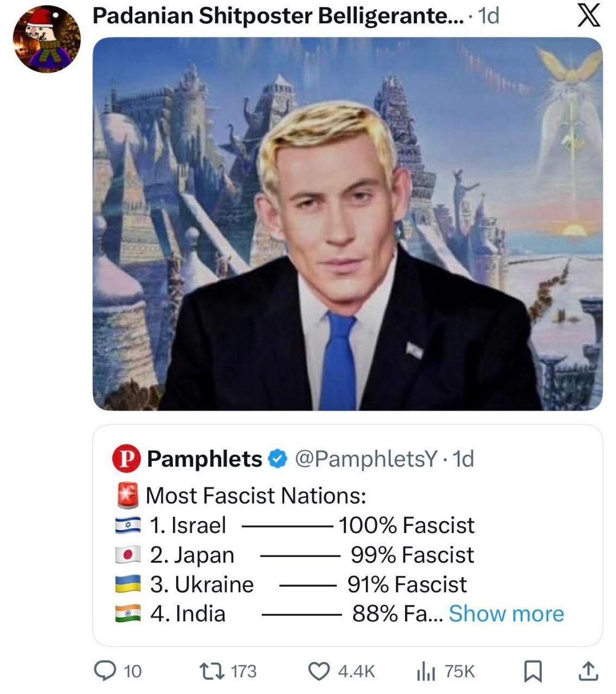
Task: Click the quoted tweet's 1d timestamp
Action: pyautogui.click(x=464, y=459)
